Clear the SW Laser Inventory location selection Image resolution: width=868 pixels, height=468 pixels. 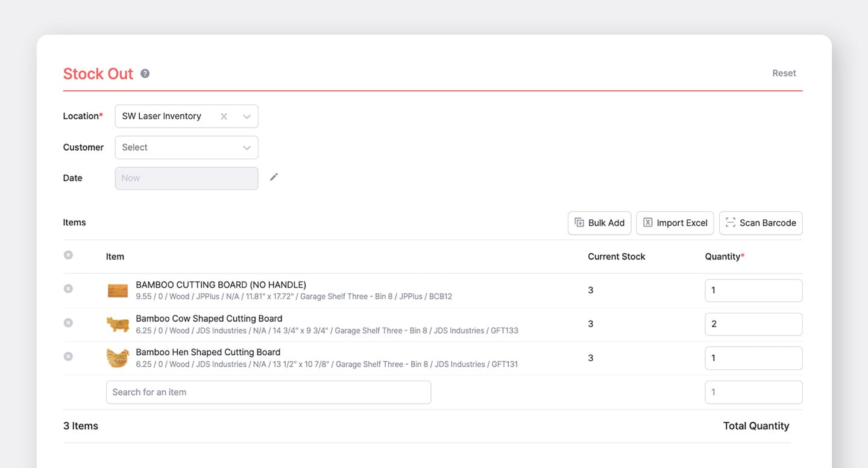pos(223,116)
